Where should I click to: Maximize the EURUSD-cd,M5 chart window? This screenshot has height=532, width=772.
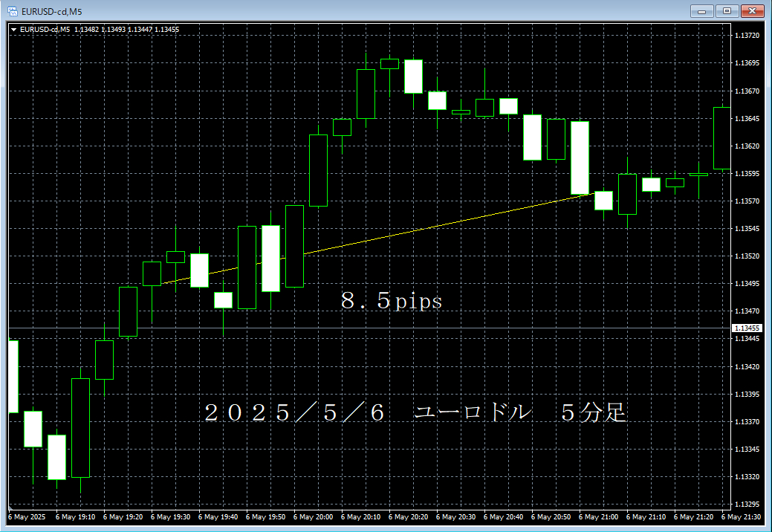(727, 10)
